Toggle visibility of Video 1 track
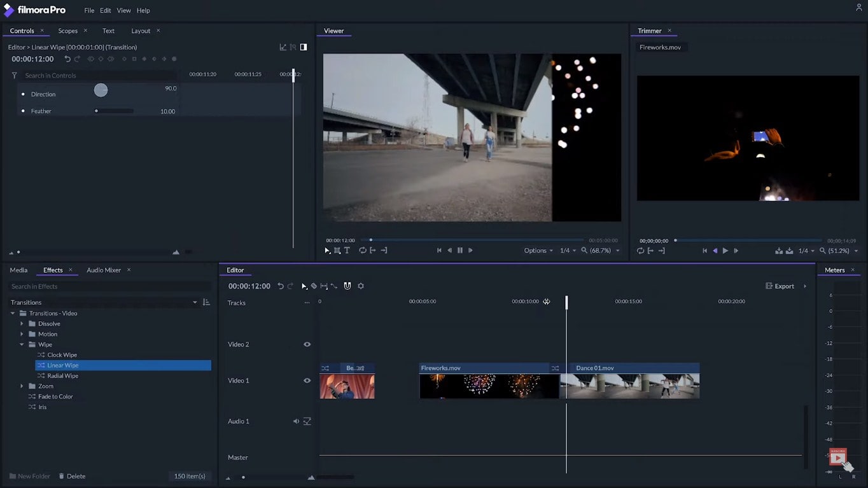The height and width of the screenshot is (488, 868). [307, 380]
